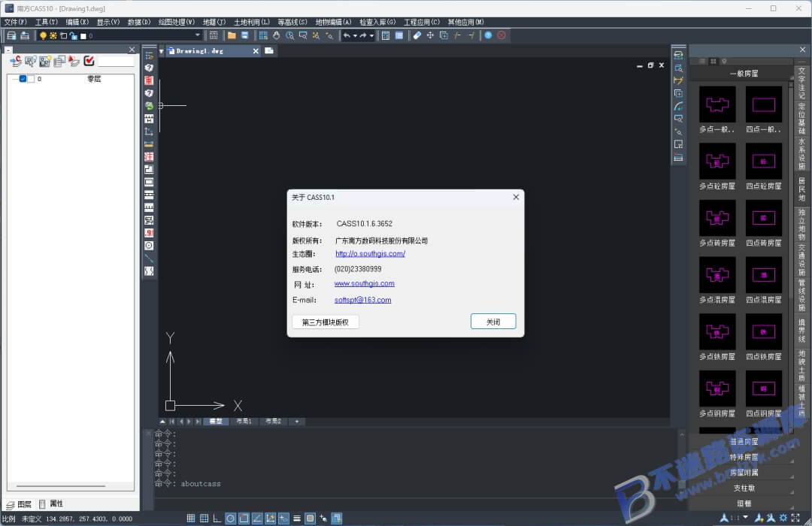Open the redo history dropdown arrow
Screen dimensions: 812x526
[x=371, y=36]
